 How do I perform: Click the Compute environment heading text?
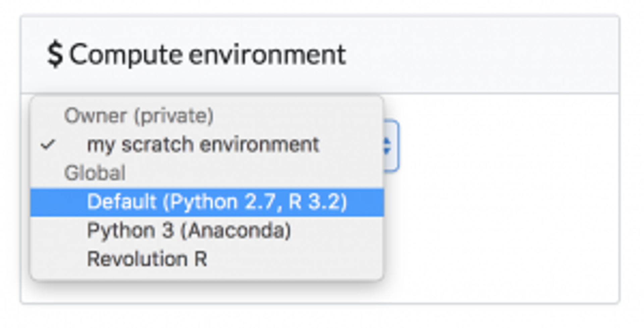click(207, 55)
